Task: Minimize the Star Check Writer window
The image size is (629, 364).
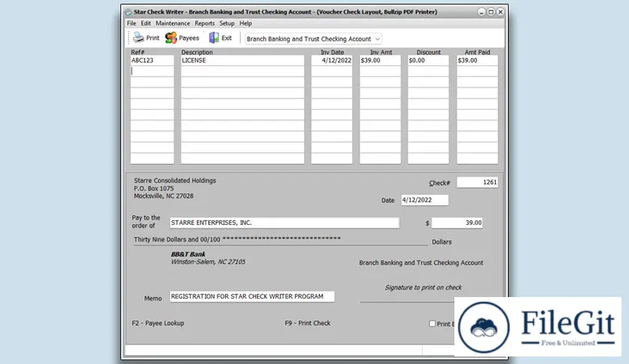Action: coord(482,12)
